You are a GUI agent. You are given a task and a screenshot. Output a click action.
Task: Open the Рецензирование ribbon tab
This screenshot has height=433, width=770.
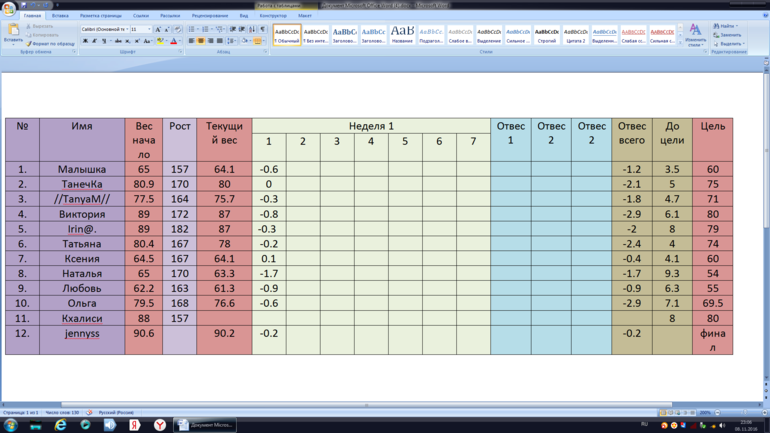pos(209,16)
